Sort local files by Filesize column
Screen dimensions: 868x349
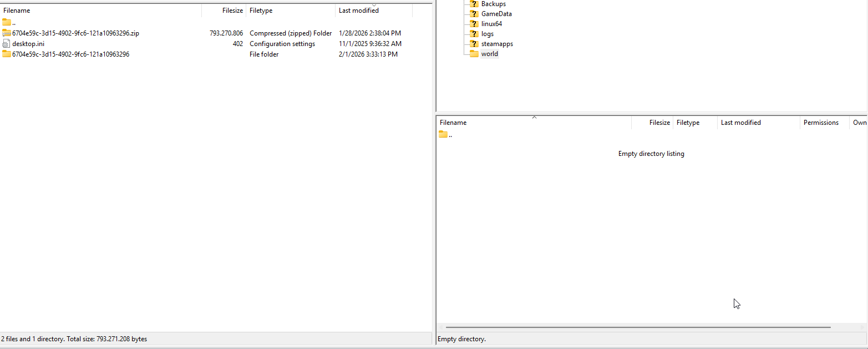tap(225, 11)
